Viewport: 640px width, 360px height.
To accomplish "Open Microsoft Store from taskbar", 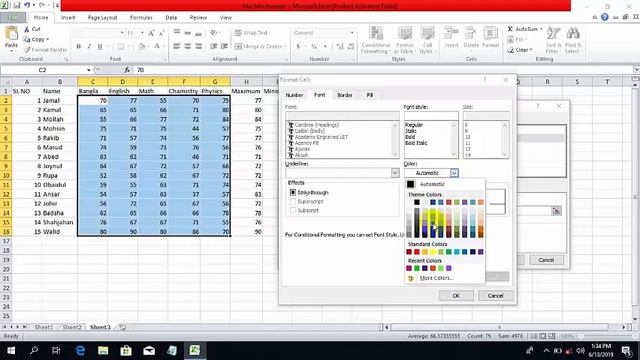I will pyautogui.click(x=126, y=350).
